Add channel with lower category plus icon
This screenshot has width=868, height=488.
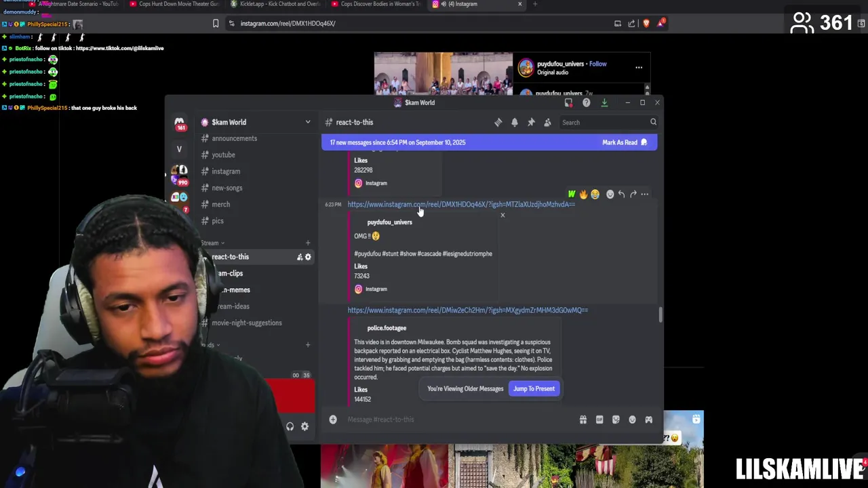(x=308, y=345)
